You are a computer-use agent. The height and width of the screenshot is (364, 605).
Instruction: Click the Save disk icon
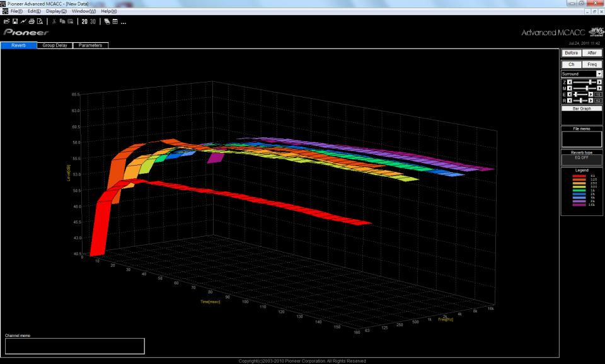(14, 21)
